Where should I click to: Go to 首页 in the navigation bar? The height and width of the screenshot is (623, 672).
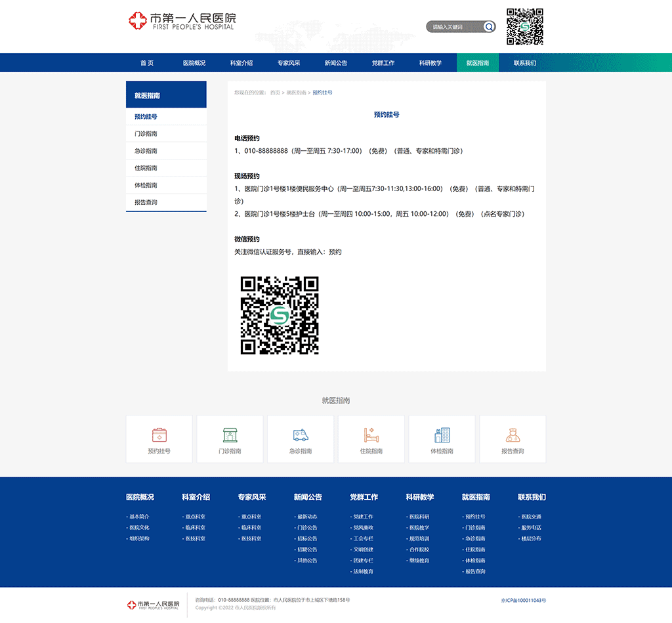click(x=147, y=63)
